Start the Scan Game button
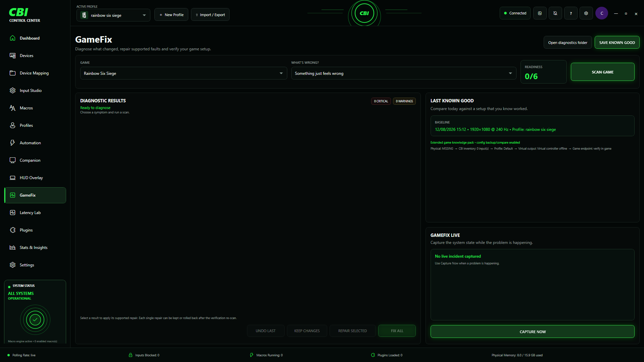Image resolution: width=644 pixels, height=362 pixels. [602, 72]
